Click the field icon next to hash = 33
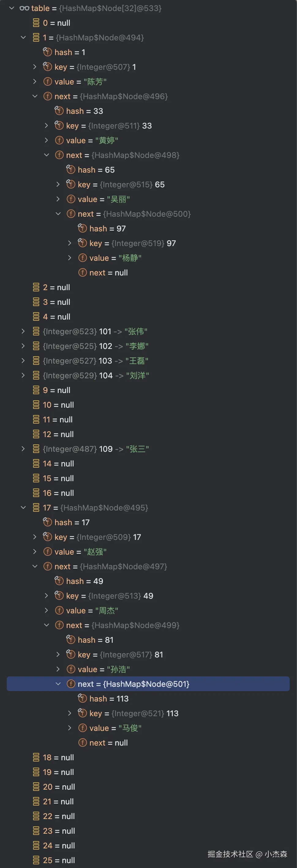 tap(59, 111)
